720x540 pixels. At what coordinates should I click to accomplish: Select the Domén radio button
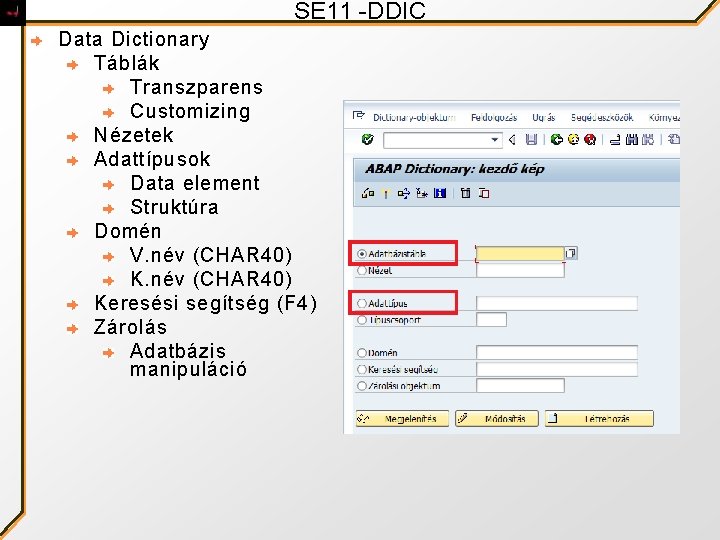click(x=362, y=353)
